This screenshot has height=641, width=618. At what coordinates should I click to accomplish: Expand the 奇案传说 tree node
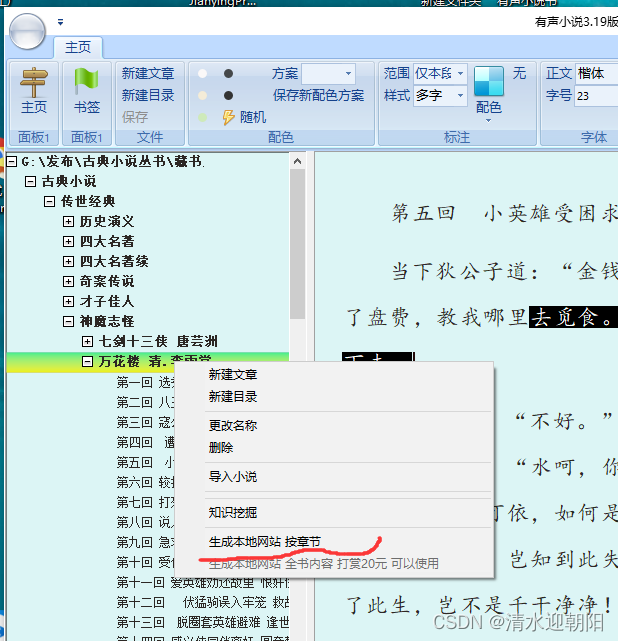[x=68, y=281]
